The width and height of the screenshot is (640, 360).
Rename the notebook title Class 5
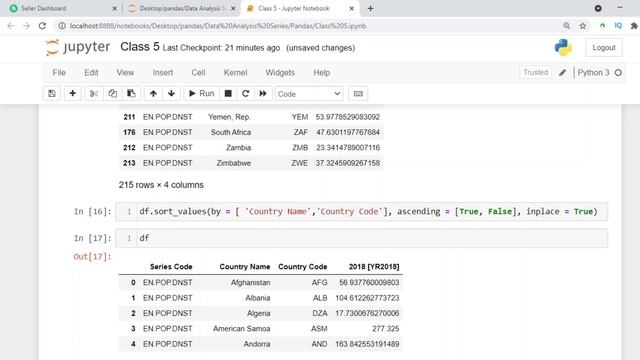click(x=140, y=47)
